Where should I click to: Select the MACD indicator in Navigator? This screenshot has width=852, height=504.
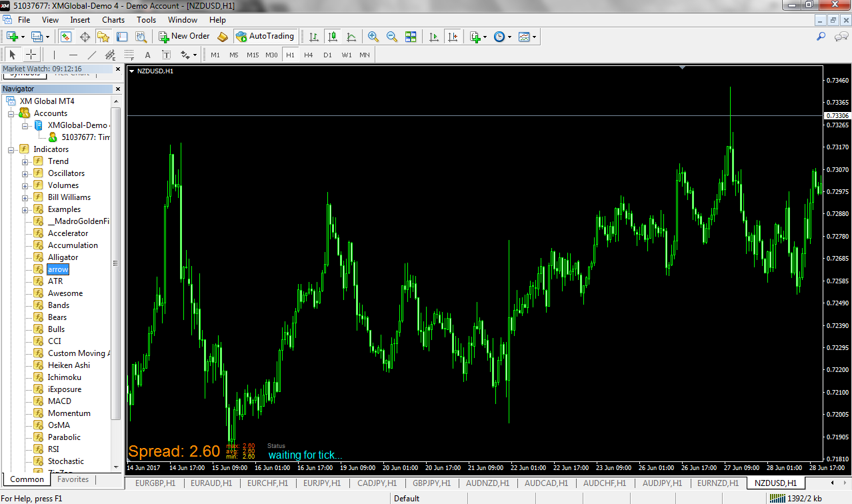click(x=59, y=401)
